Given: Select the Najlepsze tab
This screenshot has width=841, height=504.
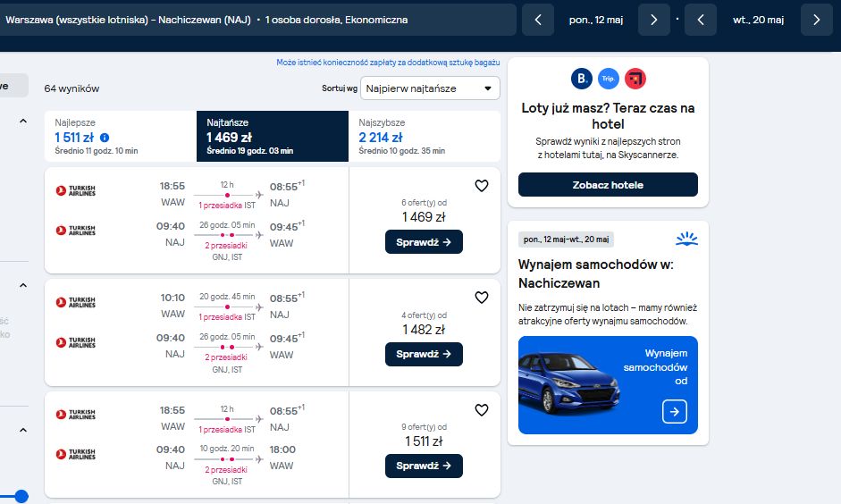Looking at the screenshot, I should pos(121,136).
